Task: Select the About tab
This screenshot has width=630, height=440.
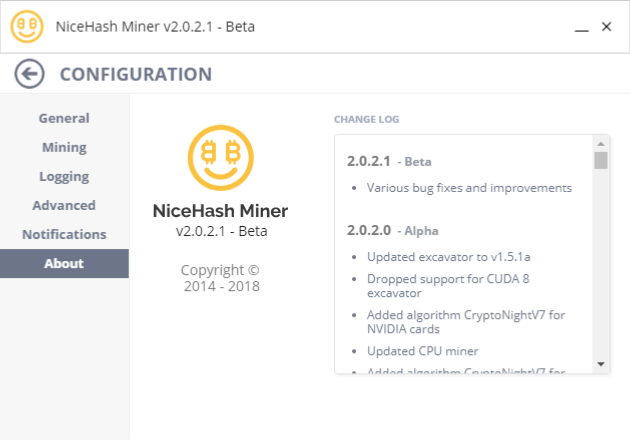Action: click(64, 263)
